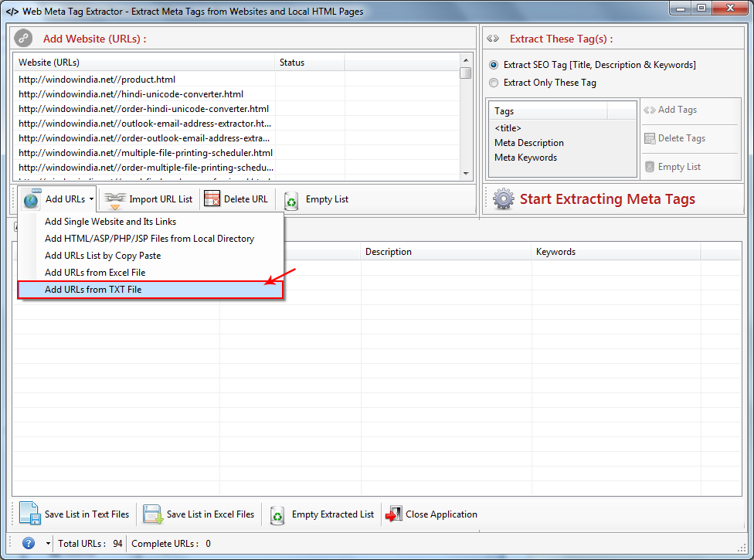Image resolution: width=754 pixels, height=560 pixels.
Task: Select the Meta Keywords tag row
Action: click(x=562, y=157)
